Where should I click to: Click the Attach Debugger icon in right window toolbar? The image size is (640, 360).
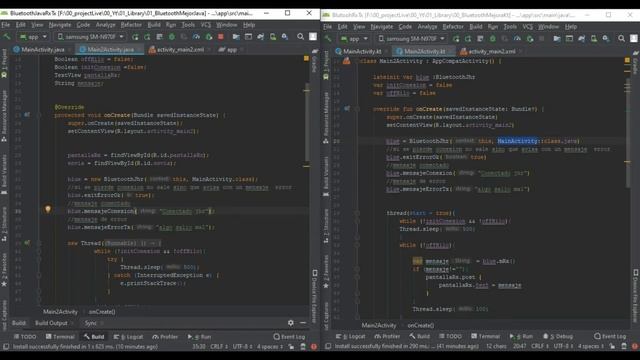point(529,38)
